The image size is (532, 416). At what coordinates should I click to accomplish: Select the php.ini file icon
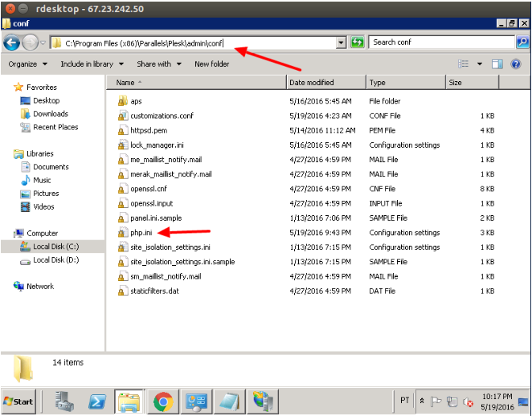tap(122, 233)
